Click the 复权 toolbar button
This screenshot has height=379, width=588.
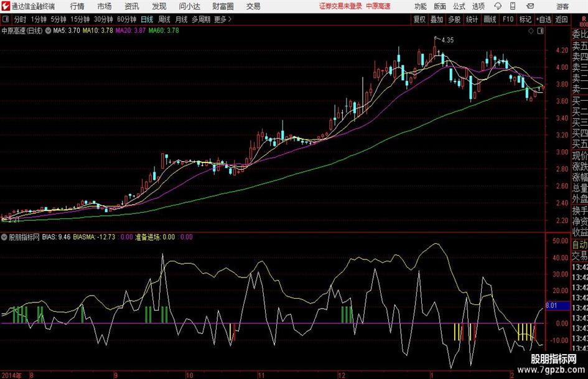click(419, 19)
